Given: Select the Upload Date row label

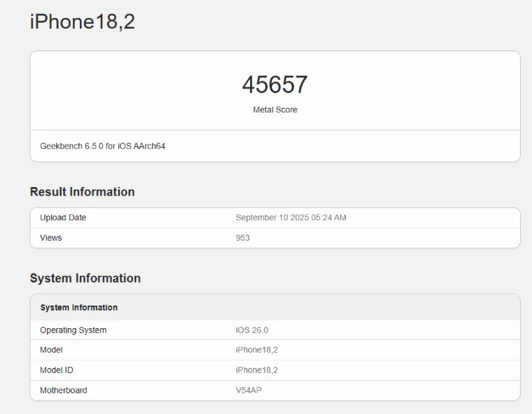Looking at the screenshot, I should pos(63,218).
